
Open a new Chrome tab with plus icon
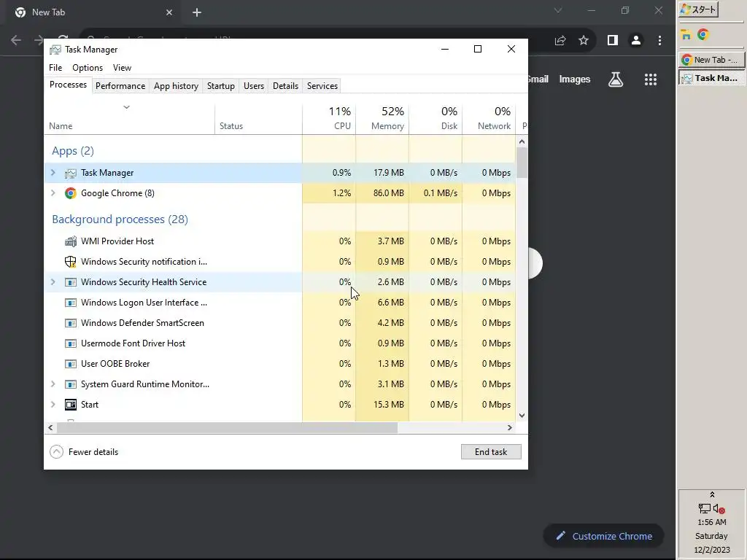(197, 12)
